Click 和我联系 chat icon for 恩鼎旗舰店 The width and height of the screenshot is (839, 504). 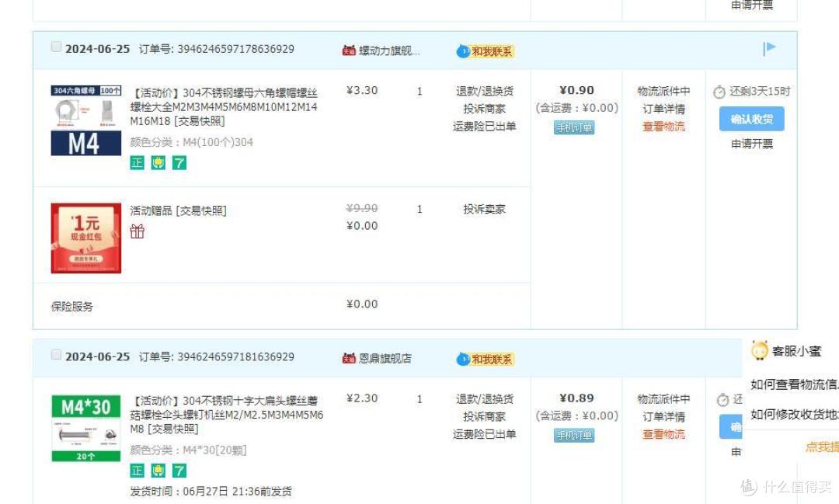pos(486,359)
